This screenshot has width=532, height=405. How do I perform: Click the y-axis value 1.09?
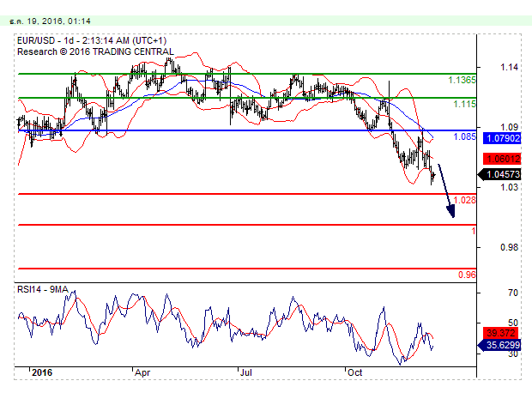point(510,127)
